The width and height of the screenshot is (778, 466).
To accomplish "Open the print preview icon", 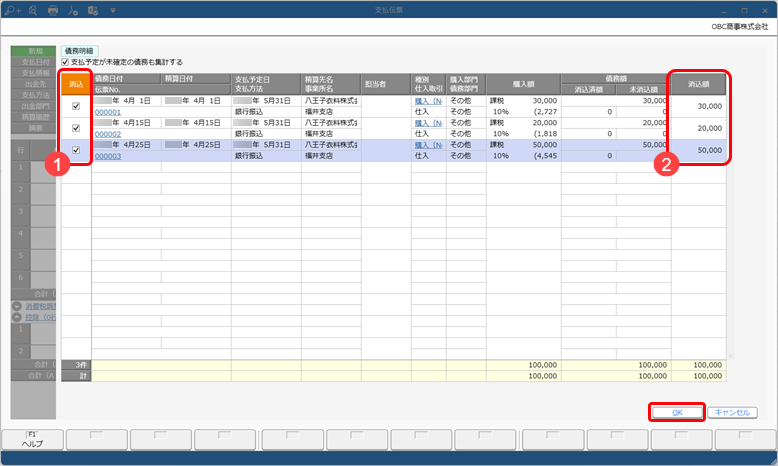I will click(x=33, y=10).
